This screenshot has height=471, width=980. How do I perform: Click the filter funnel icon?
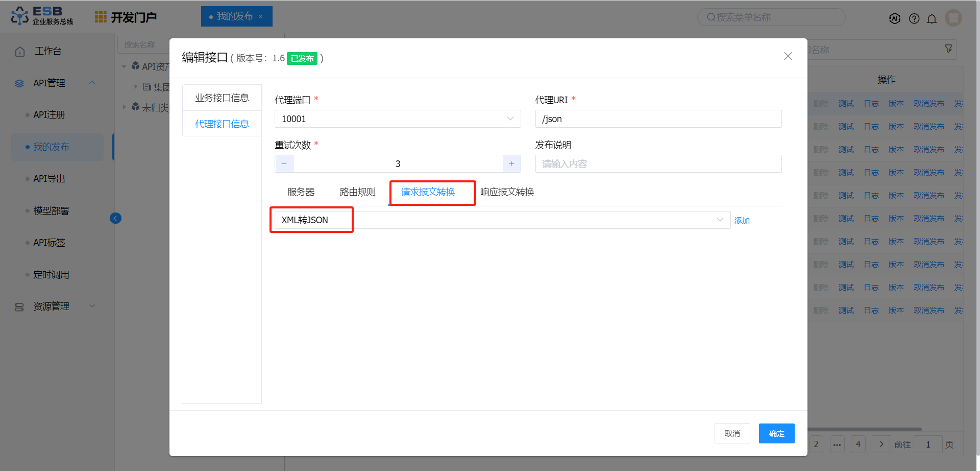coord(948,49)
